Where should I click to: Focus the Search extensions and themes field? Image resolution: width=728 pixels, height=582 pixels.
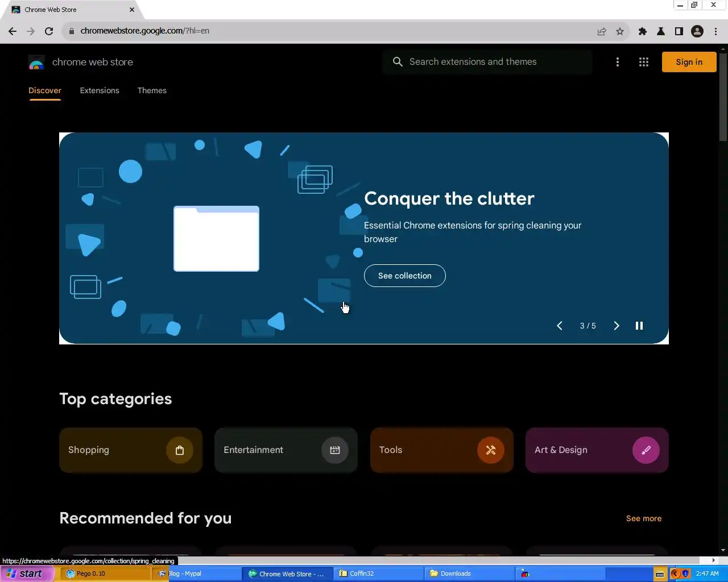pos(488,62)
